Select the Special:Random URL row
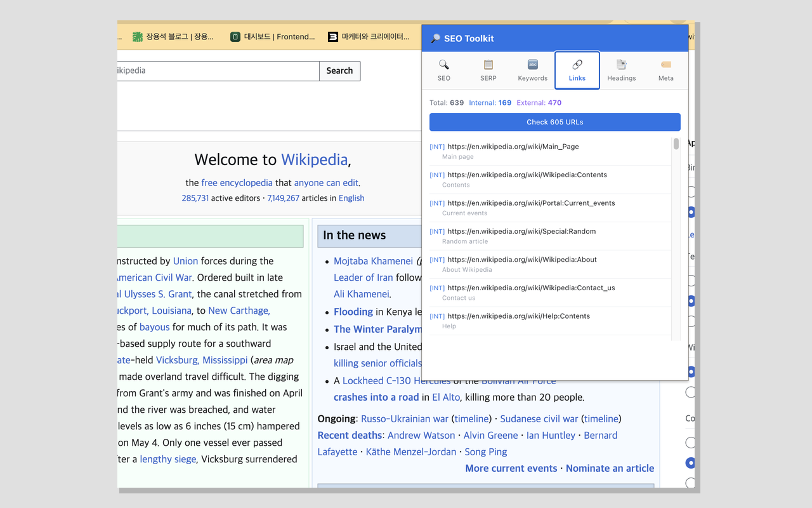This screenshot has width=812, height=508. (550, 236)
